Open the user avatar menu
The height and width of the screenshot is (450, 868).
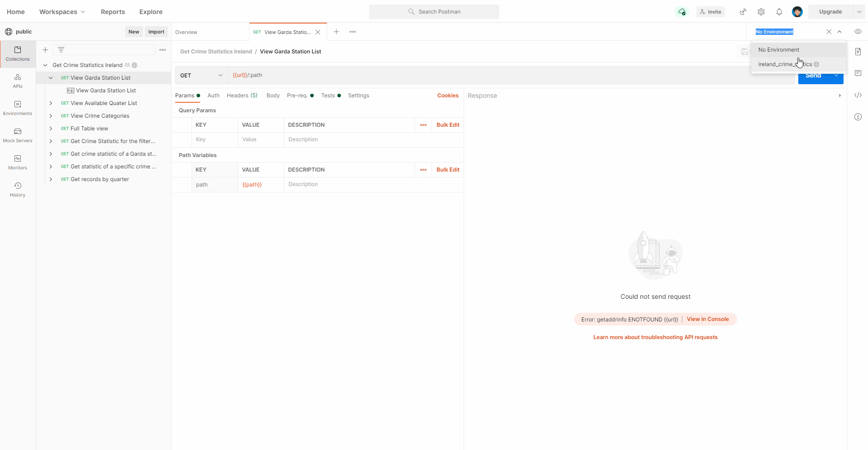tap(797, 12)
